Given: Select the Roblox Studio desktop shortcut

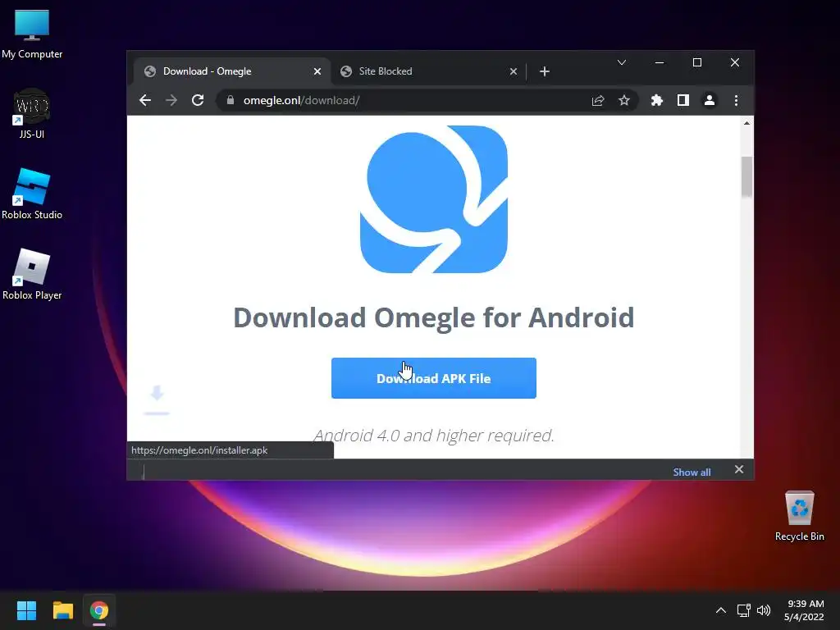Looking at the screenshot, I should pos(32,194).
